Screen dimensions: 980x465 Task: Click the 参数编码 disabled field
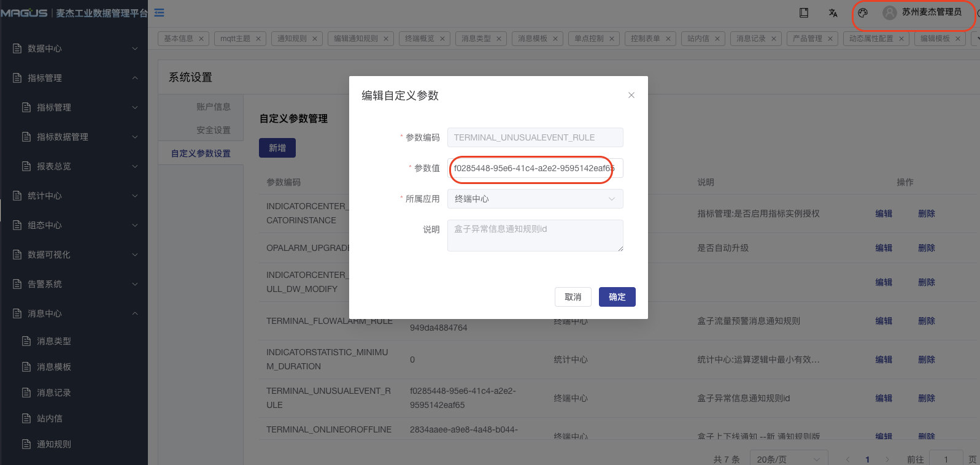click(535, 137)
